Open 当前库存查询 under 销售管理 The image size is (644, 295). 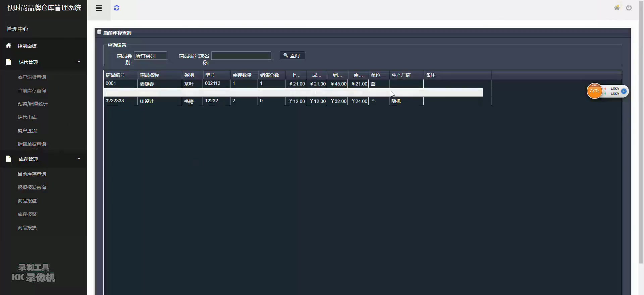(x=32, y=91)
